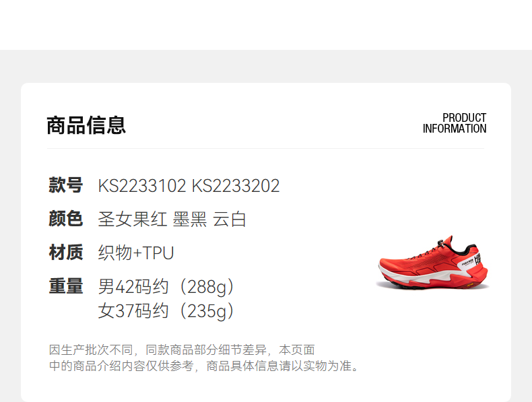Click the 颜色 label
The width and height of the screenshot is (532, 402).
(x=66, y=218)
